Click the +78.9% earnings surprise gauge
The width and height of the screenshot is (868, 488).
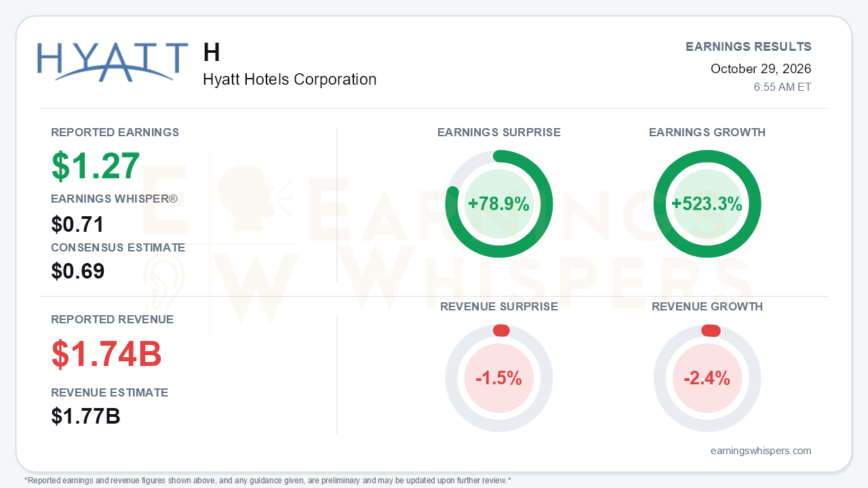499,204
